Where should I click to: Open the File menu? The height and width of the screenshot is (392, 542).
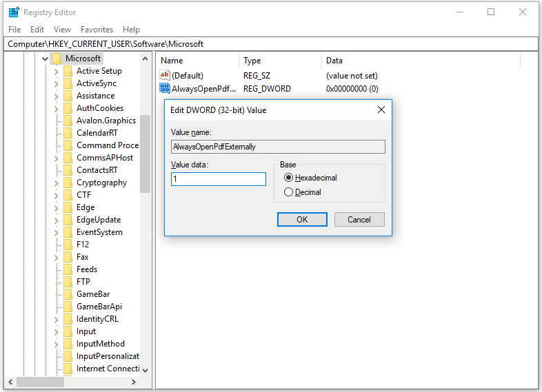point(14,30)
